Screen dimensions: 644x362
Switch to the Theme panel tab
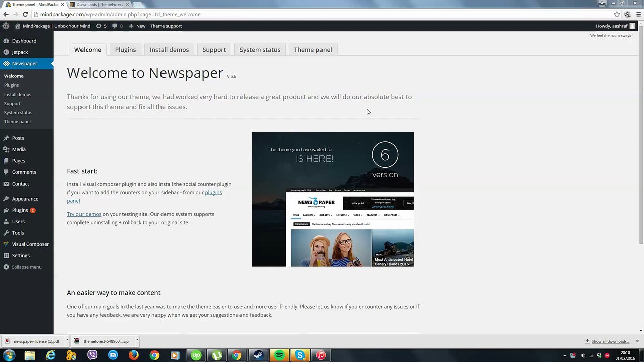point(312,50)
